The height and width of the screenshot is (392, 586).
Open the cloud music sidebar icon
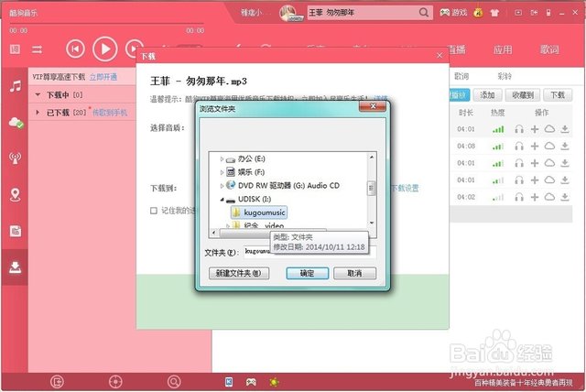point(16,123)
